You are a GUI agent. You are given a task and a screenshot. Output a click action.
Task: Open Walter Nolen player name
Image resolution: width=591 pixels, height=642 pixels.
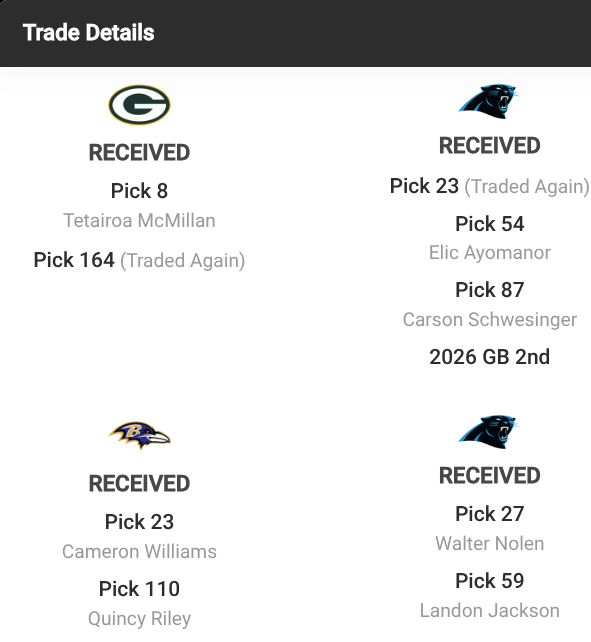pos(489,544)
